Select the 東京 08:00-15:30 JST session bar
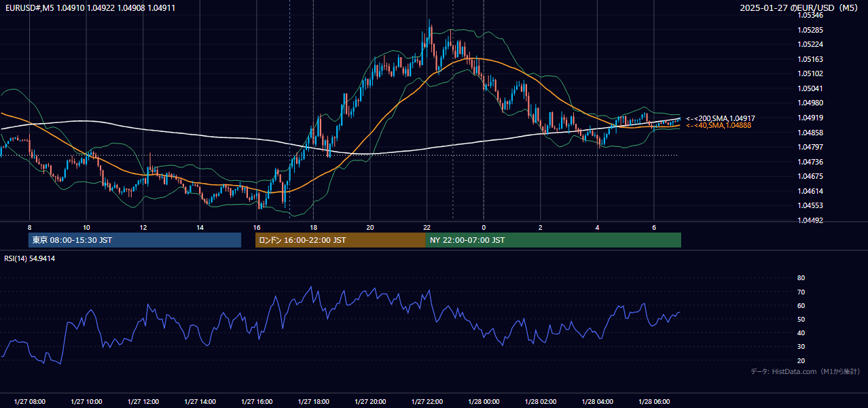 coord(134,240)
